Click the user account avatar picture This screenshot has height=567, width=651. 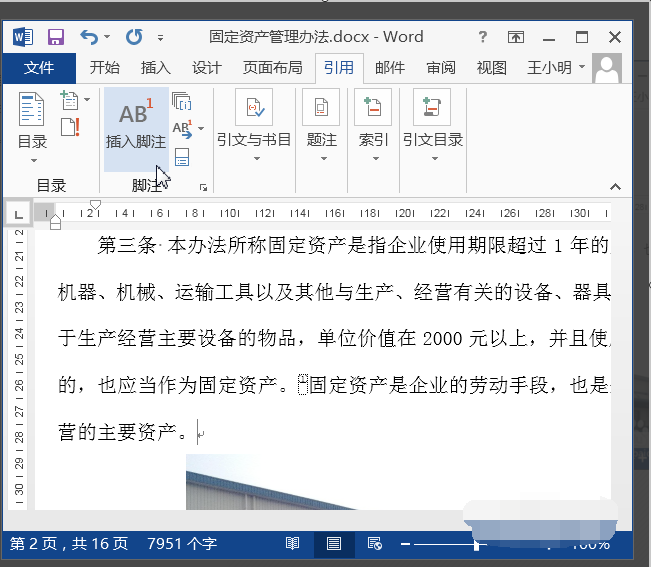607,68
